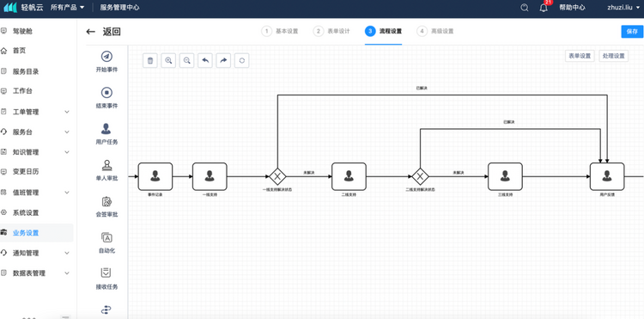Click the 轻帆云 logo
This screenshot has height=319, width=644.
(23, 8)
